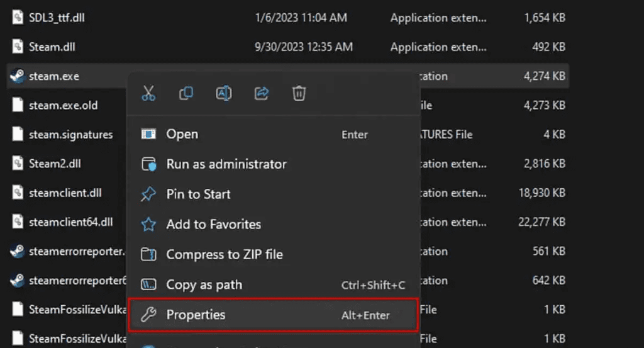Viewport: 644px width, 348px height.
Task: Choose Compress to ZIP file
Action: (x=224, y=255)
